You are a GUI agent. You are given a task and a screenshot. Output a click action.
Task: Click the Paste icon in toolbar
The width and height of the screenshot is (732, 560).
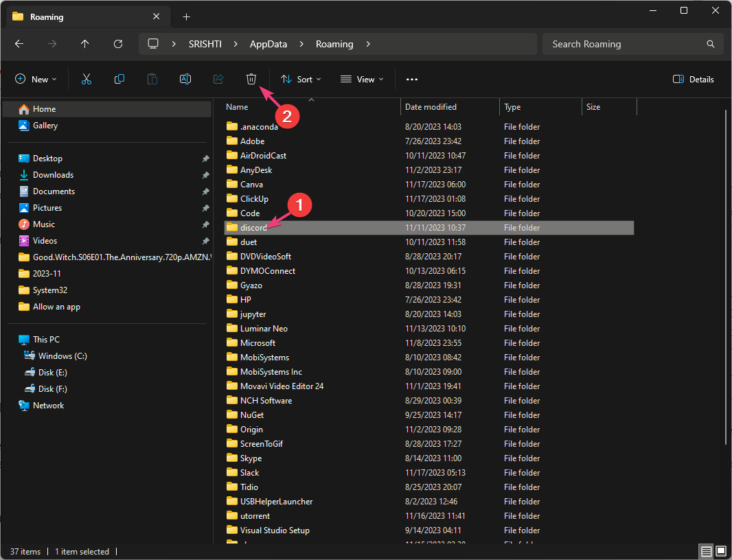click(x=152, y=79)
